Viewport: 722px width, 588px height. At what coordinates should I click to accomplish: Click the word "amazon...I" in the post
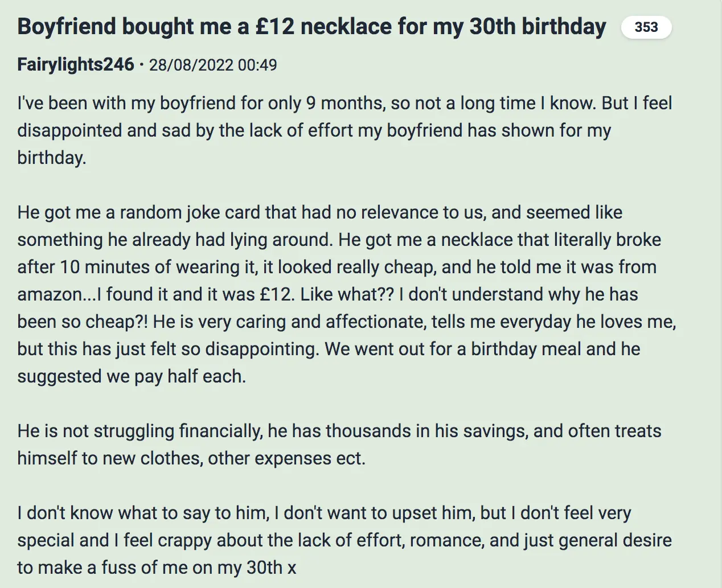[x=59, y=294]
